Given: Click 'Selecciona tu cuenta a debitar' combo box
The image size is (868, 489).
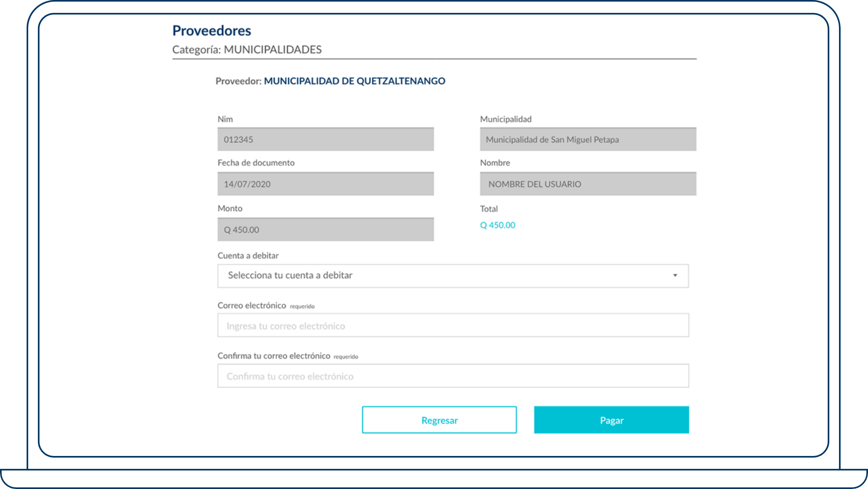Looking at the screenshot, I should click(443, 276).
